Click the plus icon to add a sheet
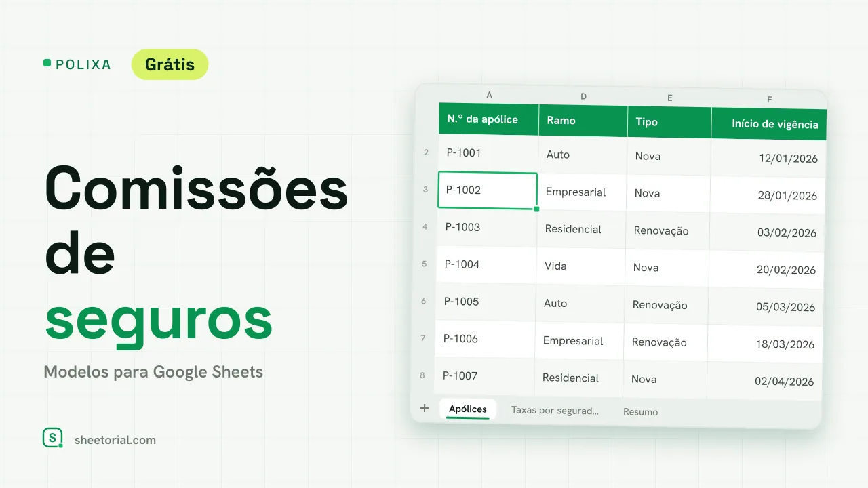Screen dimensions: 868x488 click(x=425, y=408)
